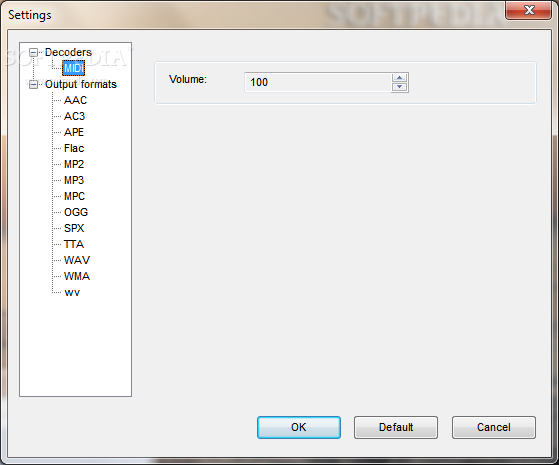Open MP3 output format settings
559x465 pixels.
pos(74,180)
